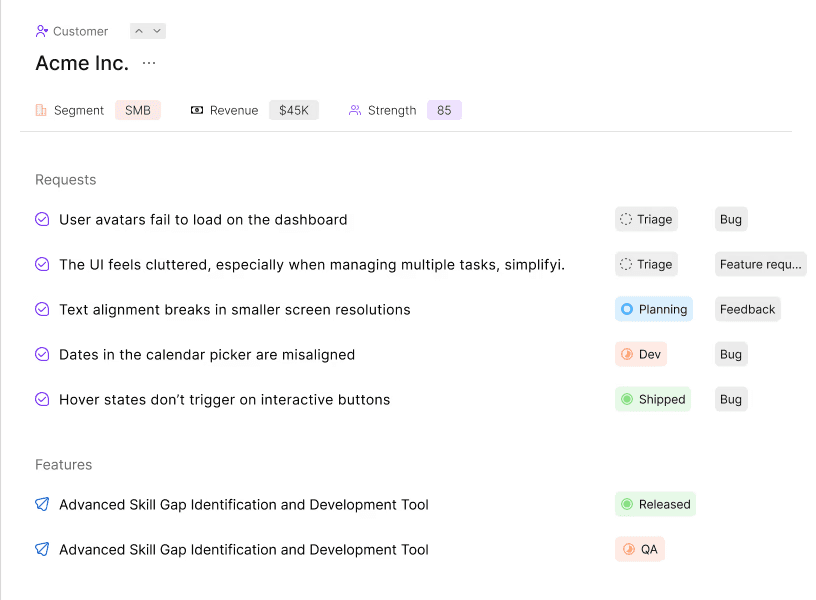Click feature icon beside the Released feature
The image size is (816, 600).
[x=42, y=504]
